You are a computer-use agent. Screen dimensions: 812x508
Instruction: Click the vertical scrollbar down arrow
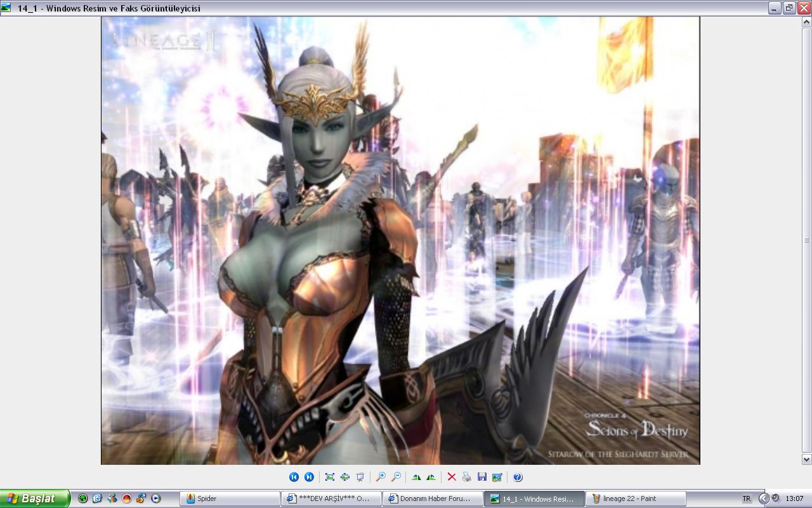tap(806, 459)
